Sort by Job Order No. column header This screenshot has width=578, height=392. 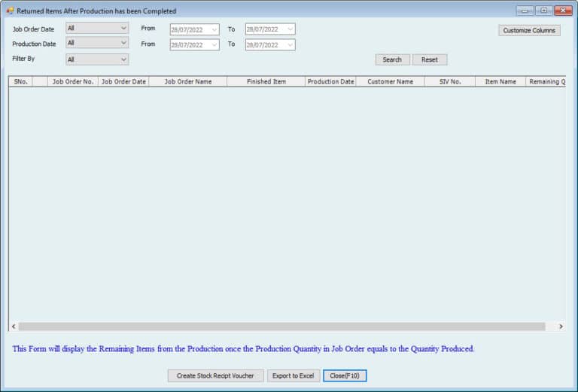click(73, 81)
